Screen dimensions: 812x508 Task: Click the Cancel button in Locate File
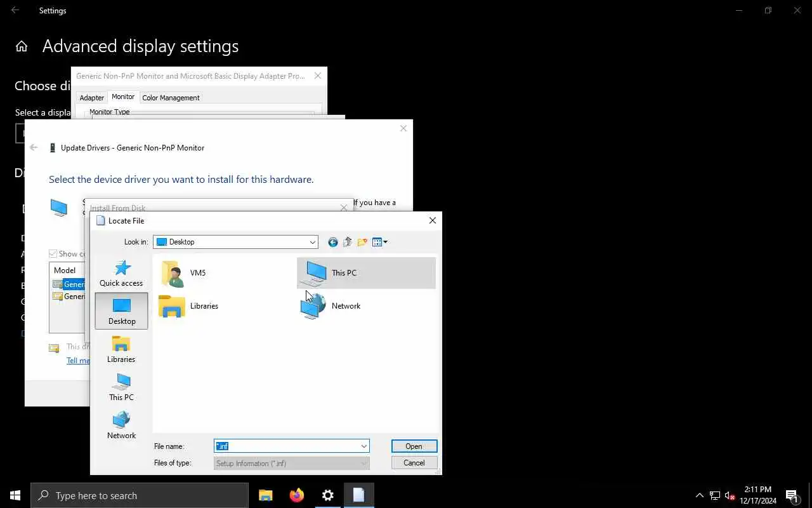[414, 463]
